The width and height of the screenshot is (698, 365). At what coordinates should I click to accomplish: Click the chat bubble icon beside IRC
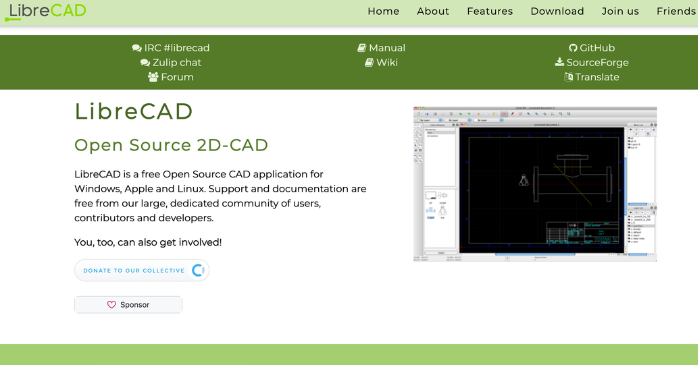click(x=137, y=48)
